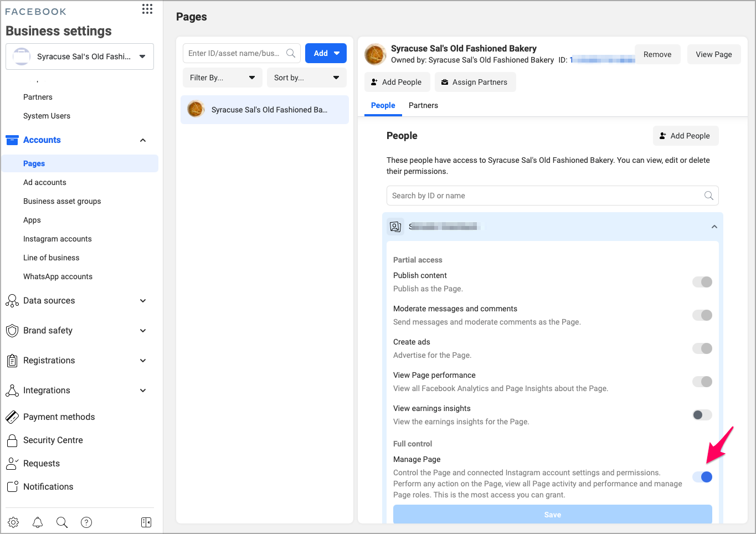Collapse the Accounts section chevron

click(x=143, y=140)
